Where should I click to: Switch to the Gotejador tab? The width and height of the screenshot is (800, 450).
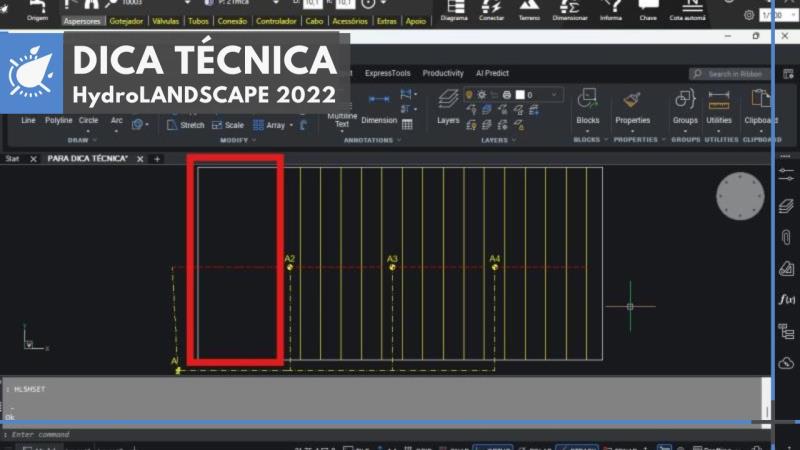tap(126, 21)
